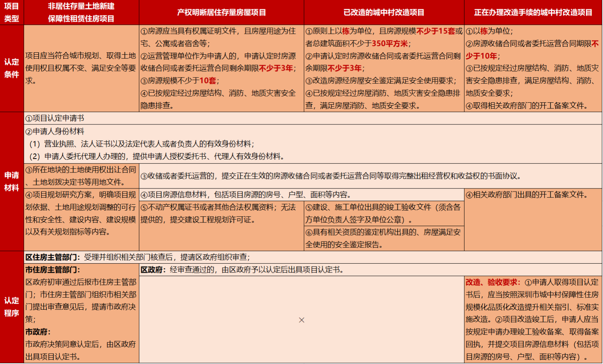The width and height of the screenshot is (603, 364).
Task: Click cell '④项目房源信息材料，包括项目房源的房号'
Action: pos(302,195)
